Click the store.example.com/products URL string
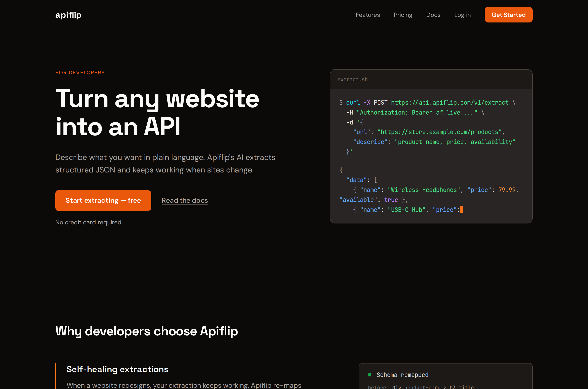Image resolution: width=588 pixels, height=389 pixels. [x=439, y=132]
